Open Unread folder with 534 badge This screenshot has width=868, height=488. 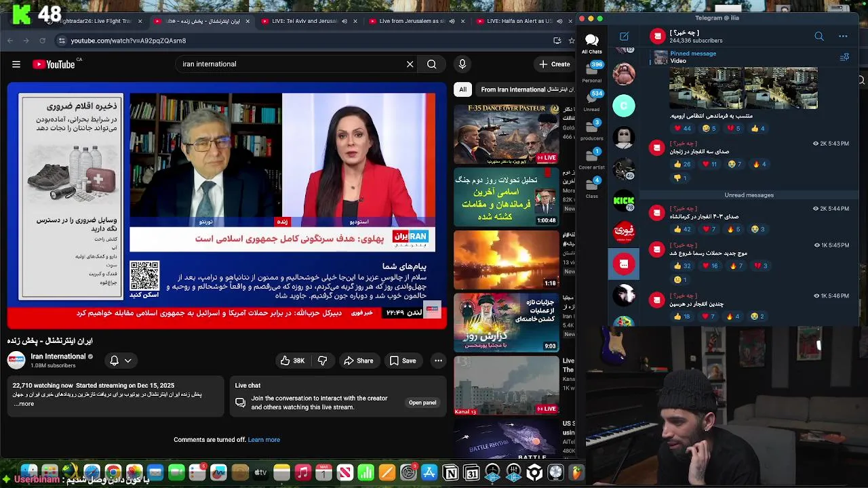point(591,100)
